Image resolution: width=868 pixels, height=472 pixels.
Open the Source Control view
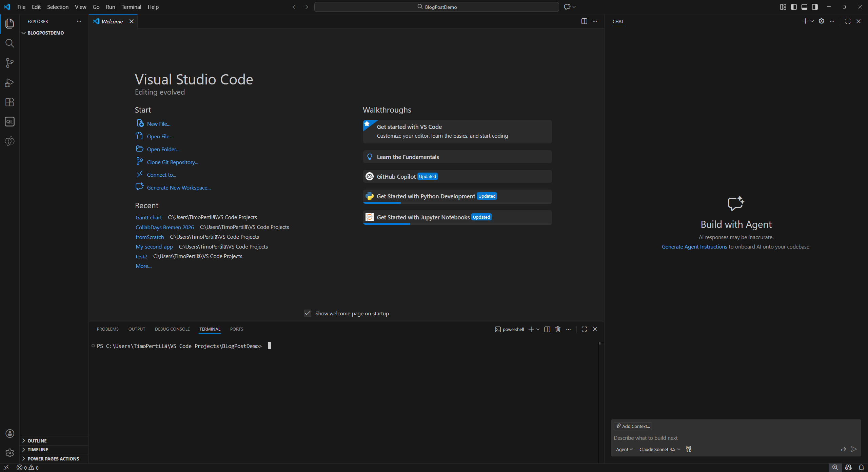9,63
